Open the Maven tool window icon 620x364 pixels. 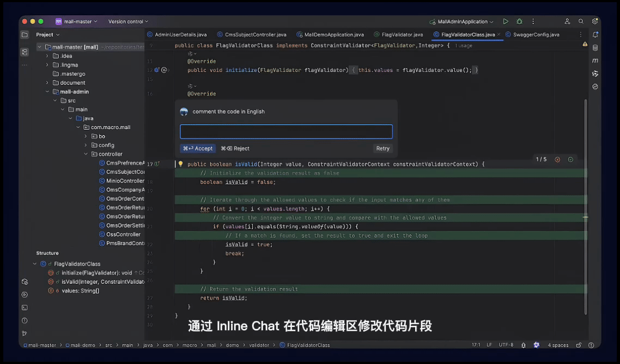click(595, 60)
